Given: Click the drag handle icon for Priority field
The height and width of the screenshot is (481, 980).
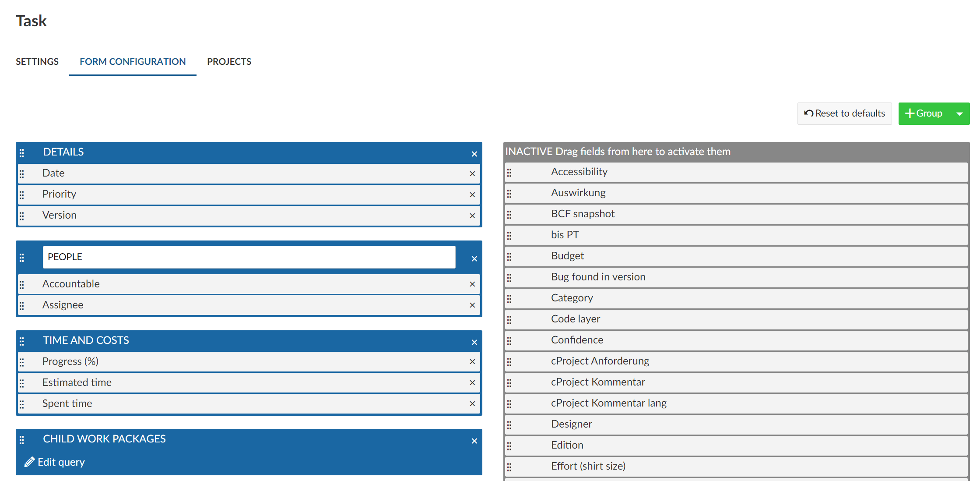Looking at the screenshot, I should (22, 194).
